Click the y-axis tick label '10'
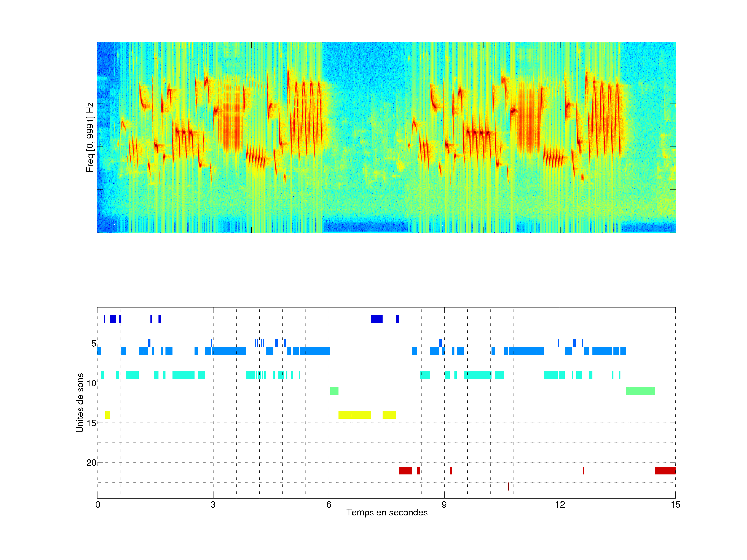747x560 pixels. pos(91,383)
